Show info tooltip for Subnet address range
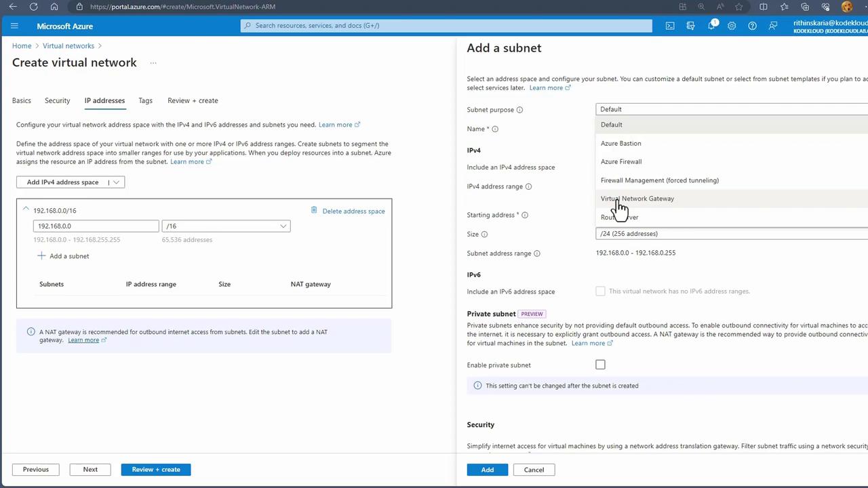This screenshot has width=868, height=488. coord(537,253)
